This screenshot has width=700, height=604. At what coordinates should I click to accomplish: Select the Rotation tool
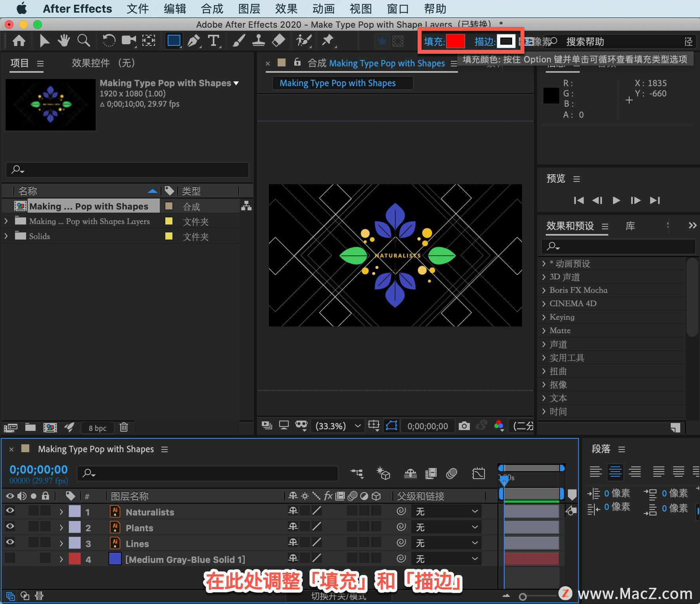coord(109,41)
